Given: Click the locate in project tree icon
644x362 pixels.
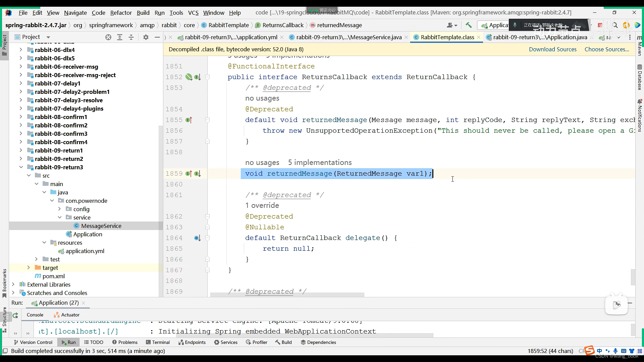Looking at the screenshot, I should coord(108,37).
